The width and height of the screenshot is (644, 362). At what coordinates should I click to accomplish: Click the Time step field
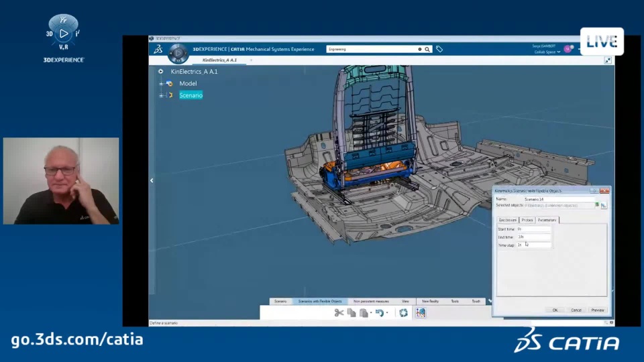click(x=533, y=245)
